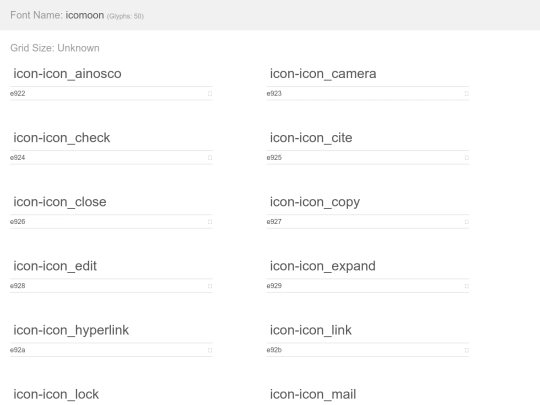Click the e927 code field under copy
The width and height of the screenshot is (540, 405).
[x=364, y=222]
